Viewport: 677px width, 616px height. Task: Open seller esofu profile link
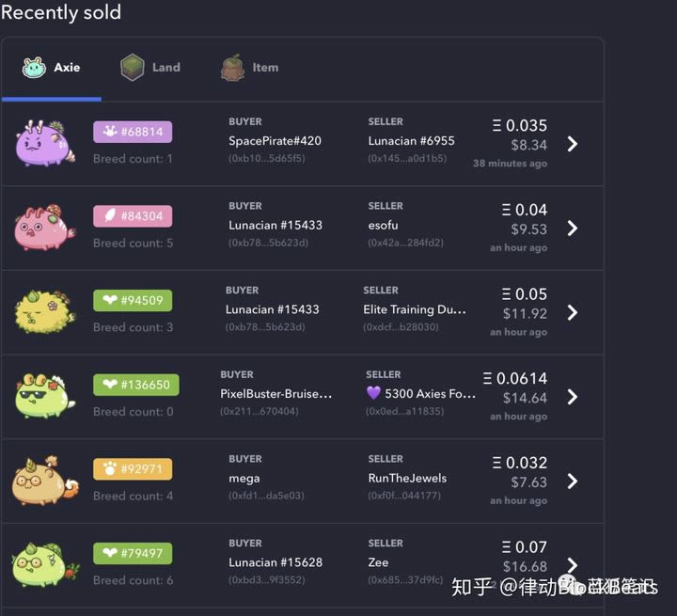(383, 225)
